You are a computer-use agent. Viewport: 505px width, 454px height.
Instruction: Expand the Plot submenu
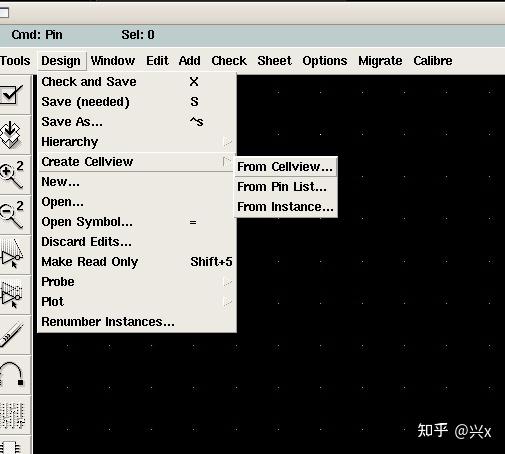point(137,302)
